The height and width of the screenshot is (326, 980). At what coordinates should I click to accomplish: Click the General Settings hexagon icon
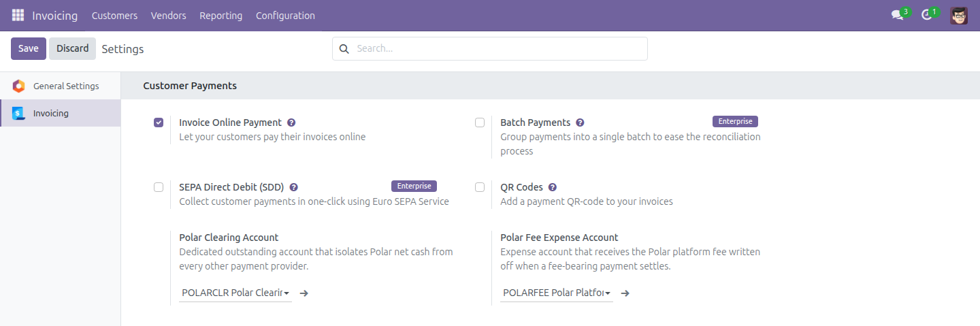[x=19, y=86]
